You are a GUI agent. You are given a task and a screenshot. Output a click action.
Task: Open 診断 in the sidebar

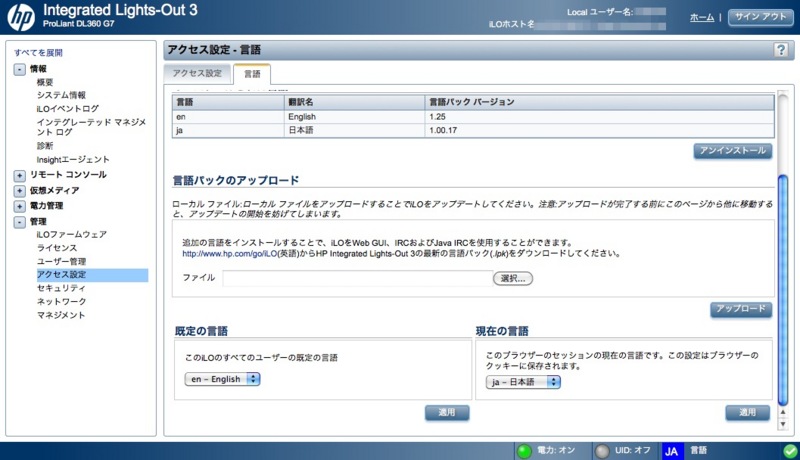45,146
